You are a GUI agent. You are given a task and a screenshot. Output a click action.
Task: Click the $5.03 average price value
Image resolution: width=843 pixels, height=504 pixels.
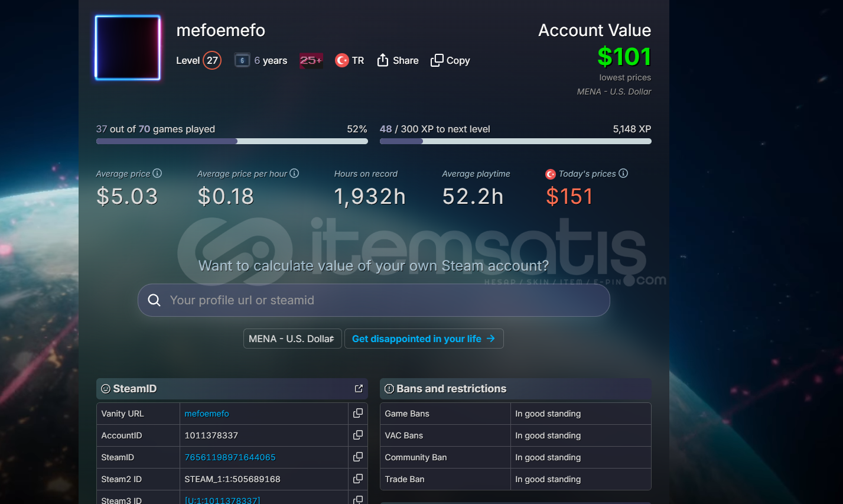pyautogui.click(x=127, y=196)
